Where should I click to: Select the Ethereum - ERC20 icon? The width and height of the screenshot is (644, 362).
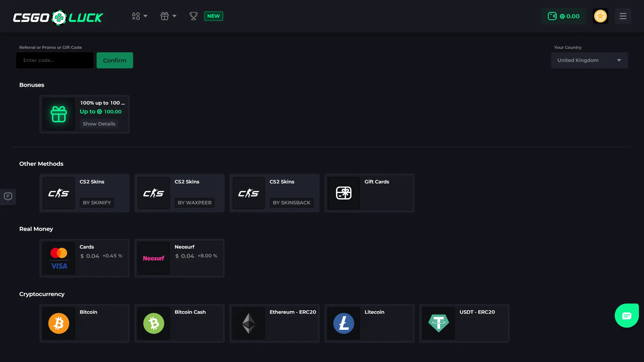(249, 323)
